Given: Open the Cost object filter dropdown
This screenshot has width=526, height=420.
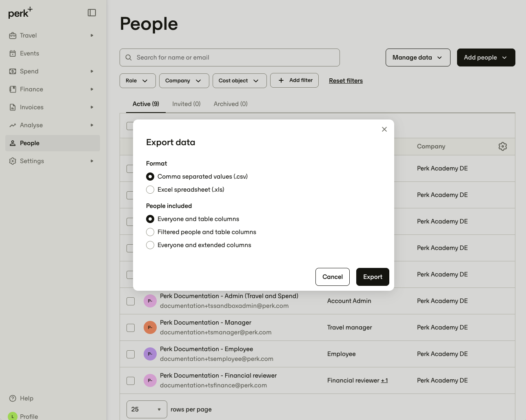Looking at the screenshot, I should (x=240, y=81).
